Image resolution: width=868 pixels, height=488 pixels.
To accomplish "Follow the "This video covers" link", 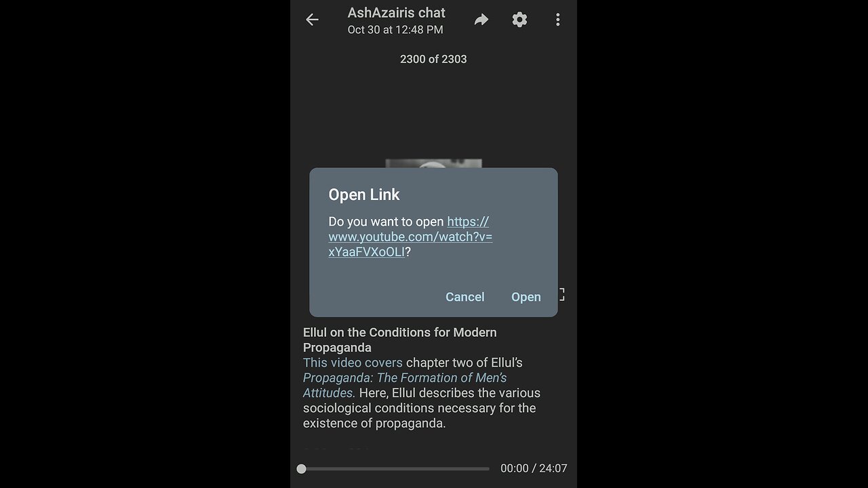I will click(x=353, y=363).
